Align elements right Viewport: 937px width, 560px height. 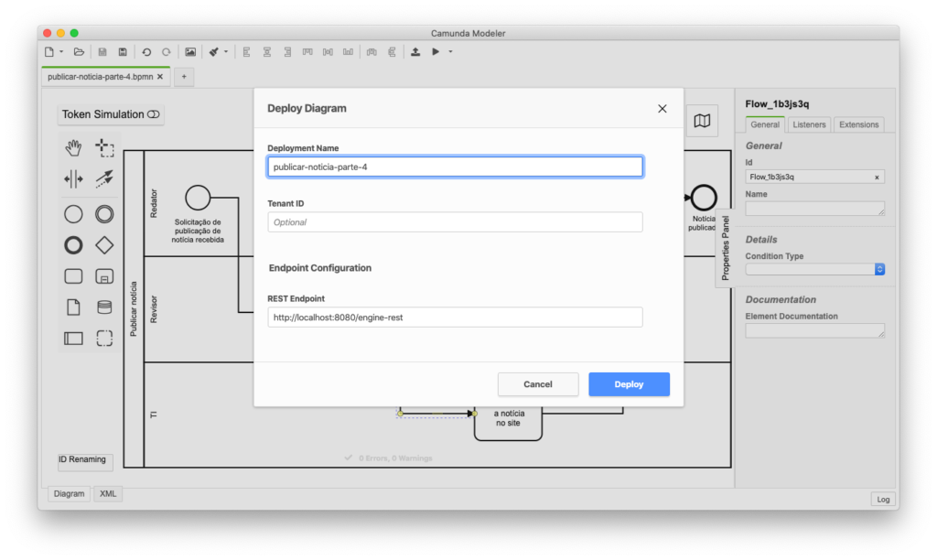pyautogui.click(x=287, y=52)
